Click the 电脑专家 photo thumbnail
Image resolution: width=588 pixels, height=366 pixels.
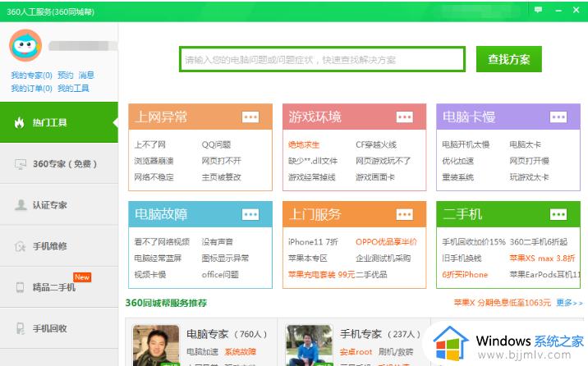pyautogui.click(x=156, y=345)
